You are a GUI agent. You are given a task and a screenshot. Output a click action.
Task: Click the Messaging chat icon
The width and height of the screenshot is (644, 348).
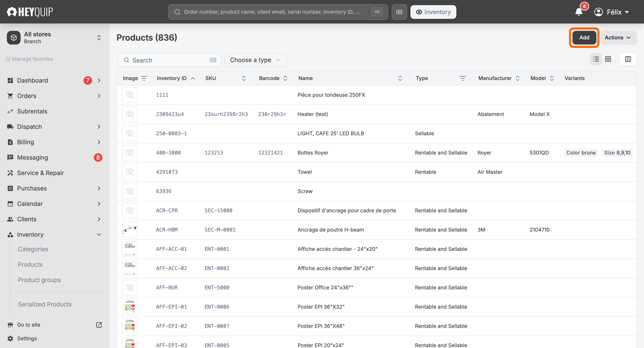10,157
